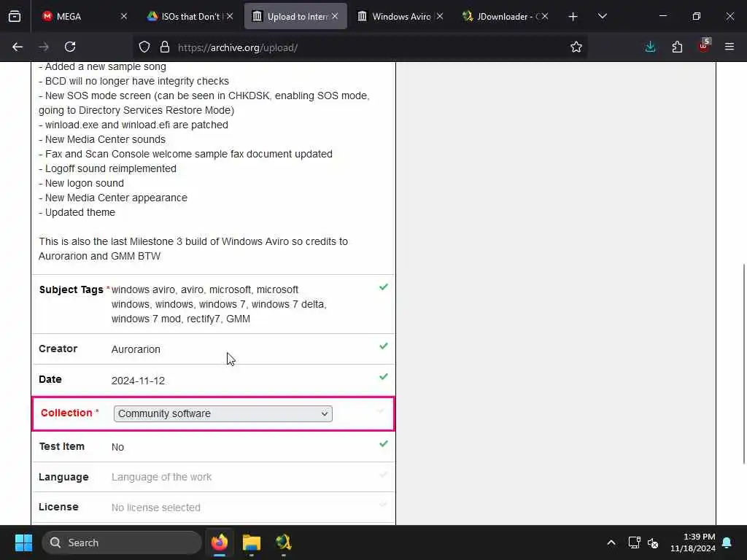Close the Upload to Internet Archive tab
This screenshot has width=747, height=560.
pos(336,16)
